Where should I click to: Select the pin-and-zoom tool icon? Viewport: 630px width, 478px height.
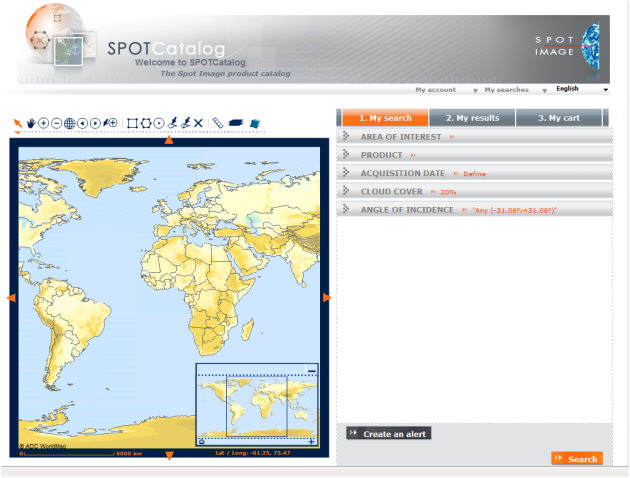click(110, 123)
